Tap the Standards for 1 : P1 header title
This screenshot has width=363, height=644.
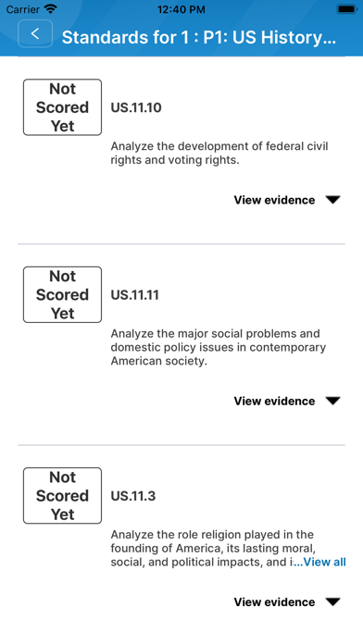tap(199, 37)
